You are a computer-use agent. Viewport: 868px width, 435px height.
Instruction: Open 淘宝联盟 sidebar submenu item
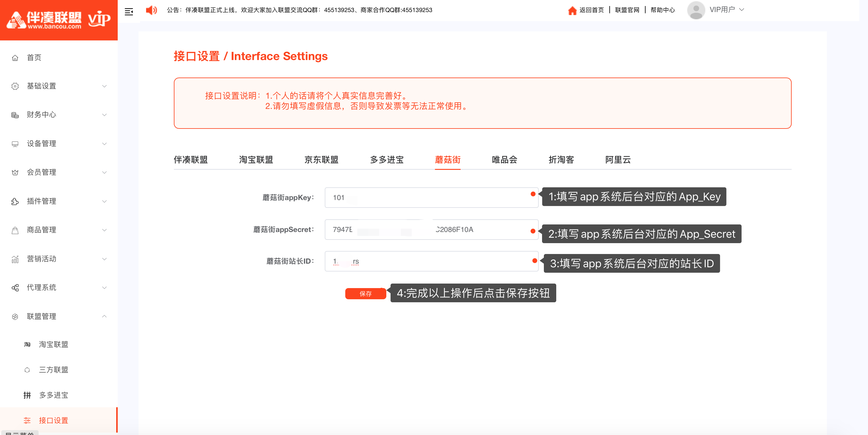coord(54,345)
